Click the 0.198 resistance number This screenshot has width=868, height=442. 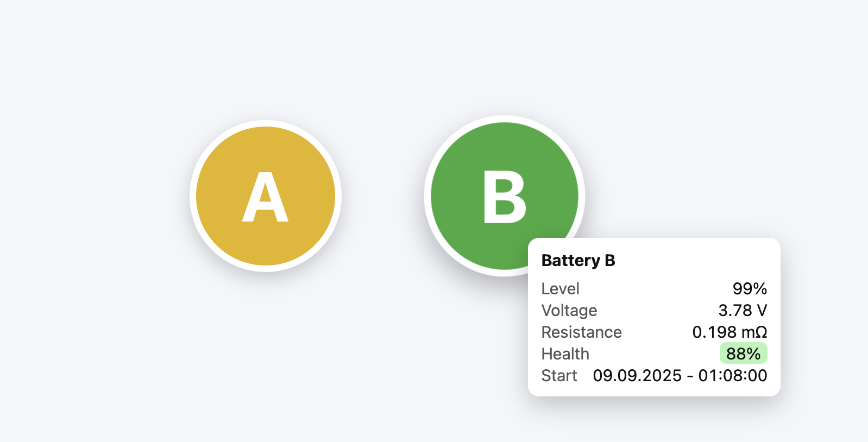(x=714, y=332)
